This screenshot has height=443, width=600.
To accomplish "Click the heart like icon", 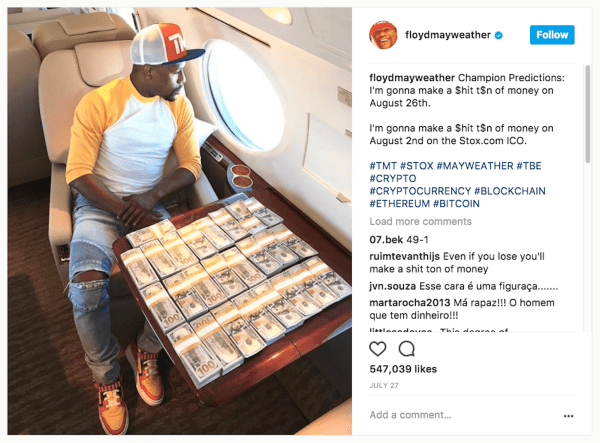I will [x=377, y=349].
